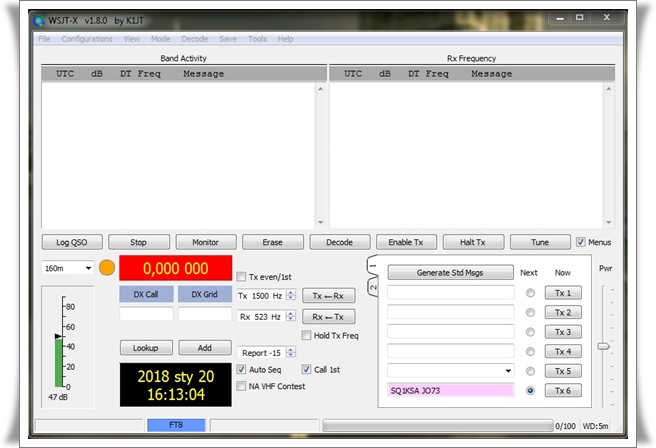This screenshot has width=656, height=448.
Task: Click the DX Call input field
Action: point(146,314)
